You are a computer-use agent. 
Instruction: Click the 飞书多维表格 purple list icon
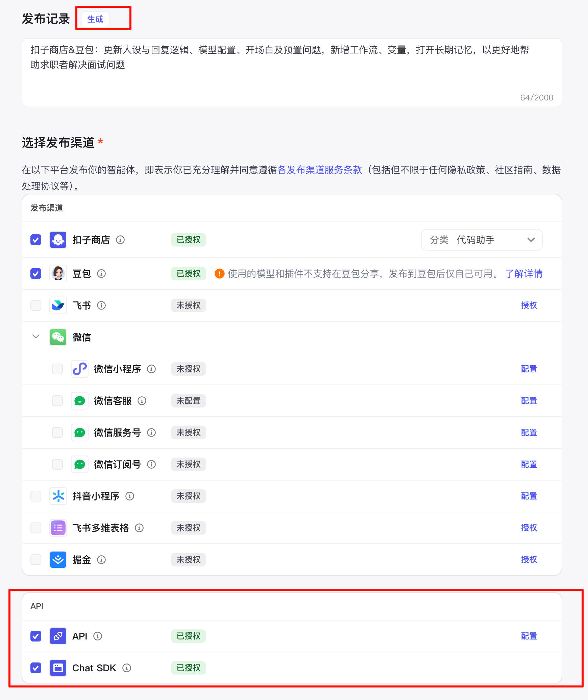[x=58, y=528]
